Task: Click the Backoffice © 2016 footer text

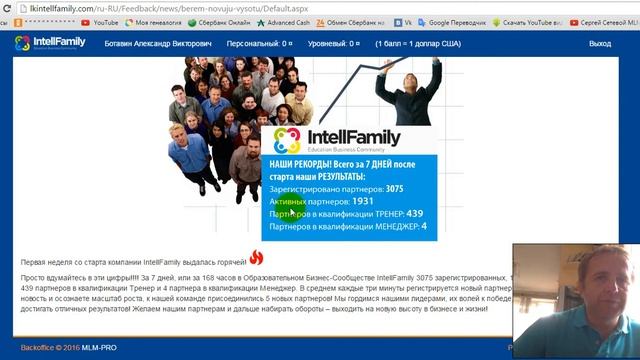Action: [50, 348]
